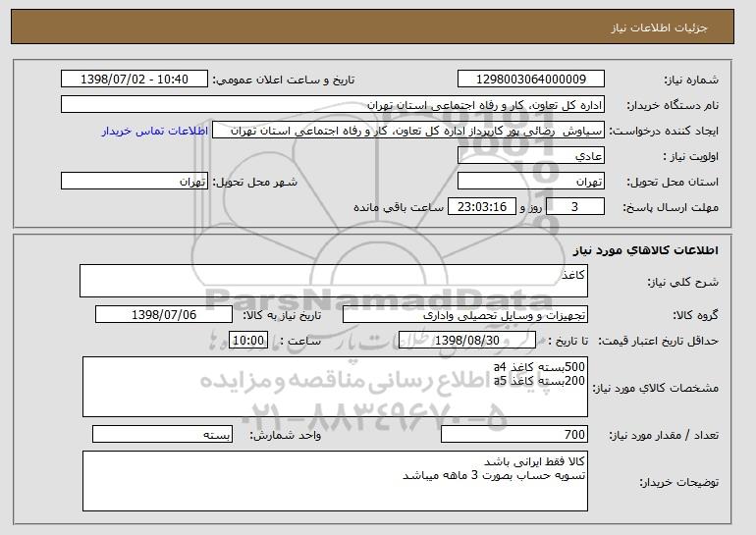The width and height of the screenshot is (756, 535).
Task: Click the label تعداد / مقدار مورد نیاز
Action: 664,435
